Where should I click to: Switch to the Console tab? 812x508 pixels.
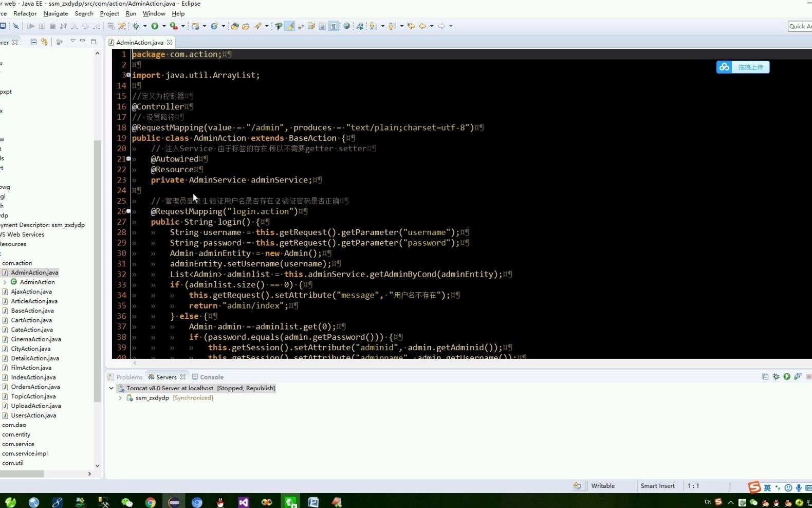point(208,377)
